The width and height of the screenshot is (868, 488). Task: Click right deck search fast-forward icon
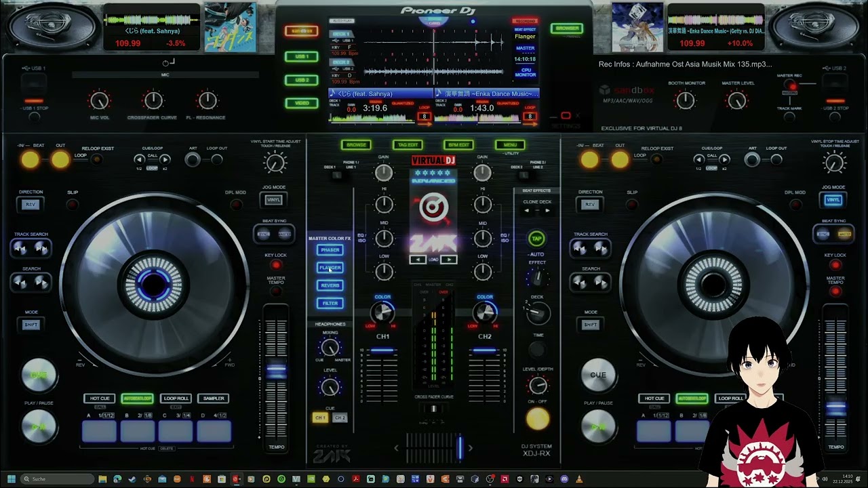(x=601, y=283)
